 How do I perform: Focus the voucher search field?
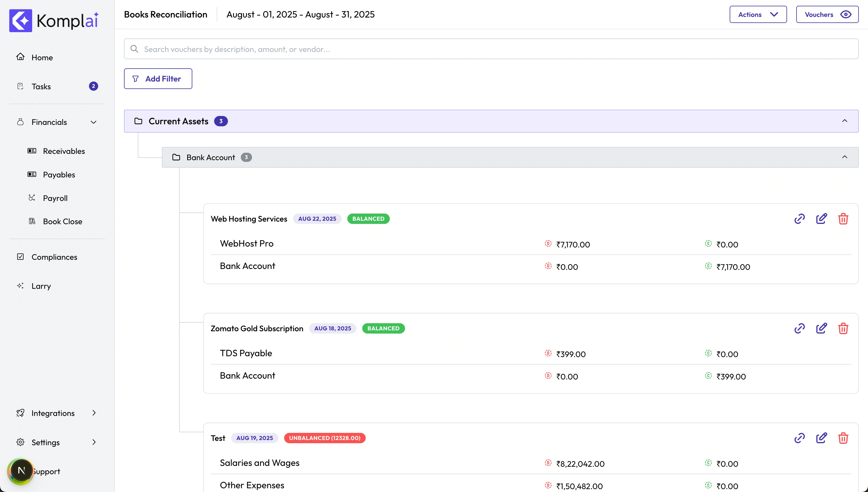(491, 49)
